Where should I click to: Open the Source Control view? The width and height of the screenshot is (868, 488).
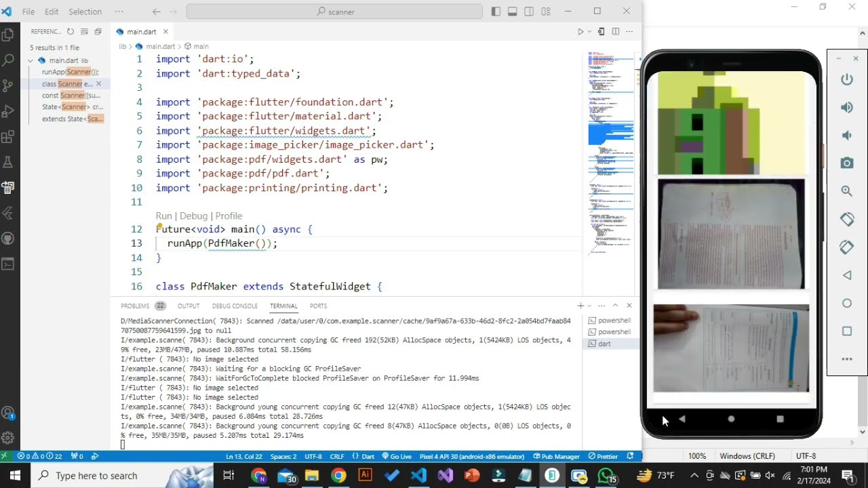tap(8, 85)
